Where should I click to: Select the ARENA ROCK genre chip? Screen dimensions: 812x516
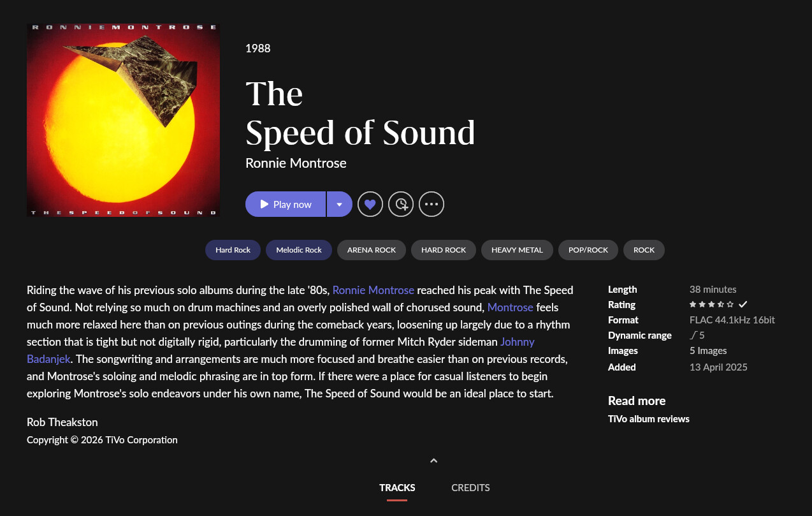[x=372, y=250]
